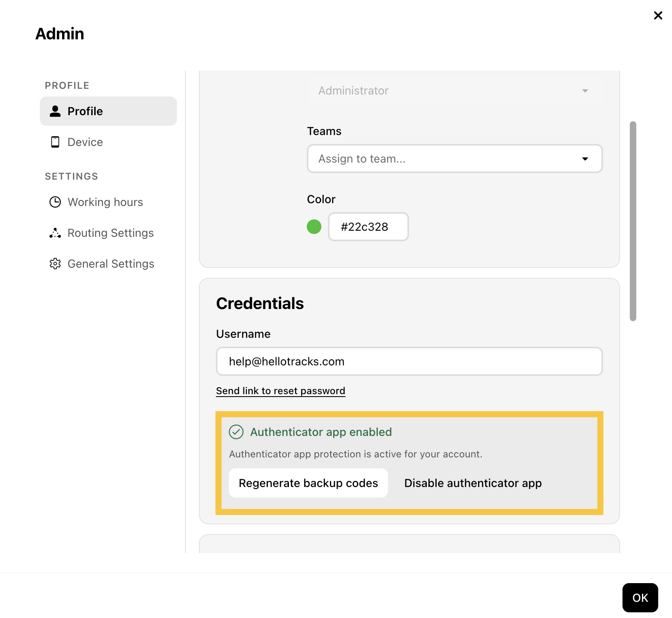This screenshot has height=618, width=672.
Task: Click the Teams label
Action: tap(324, 131)
